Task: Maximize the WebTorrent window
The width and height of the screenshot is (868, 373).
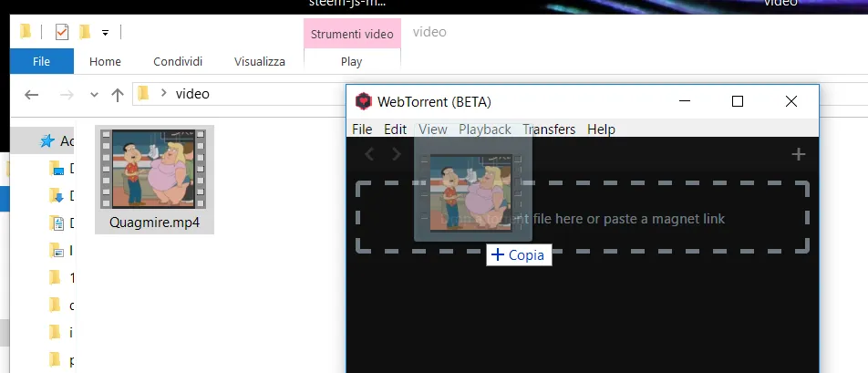Action: [738, 101]
